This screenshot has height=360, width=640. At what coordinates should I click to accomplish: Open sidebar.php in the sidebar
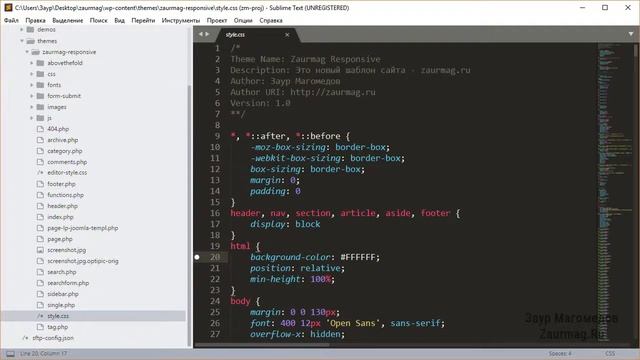point(63,294)
